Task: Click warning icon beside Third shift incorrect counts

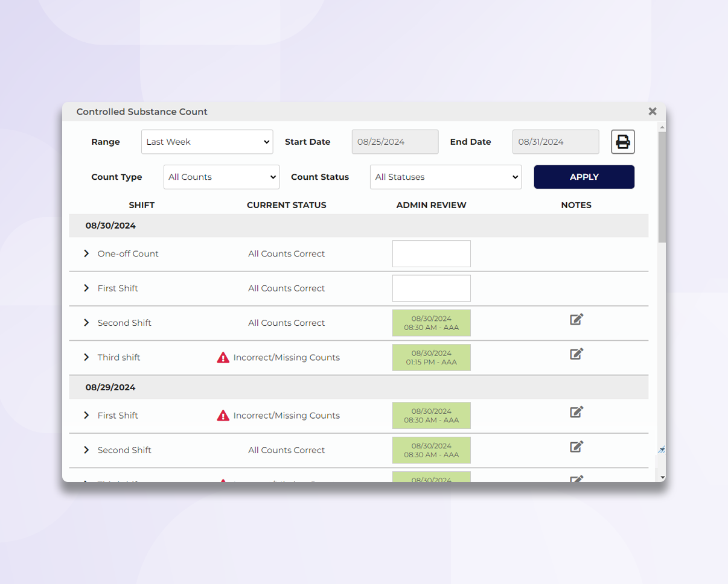Action: point(222,357)
